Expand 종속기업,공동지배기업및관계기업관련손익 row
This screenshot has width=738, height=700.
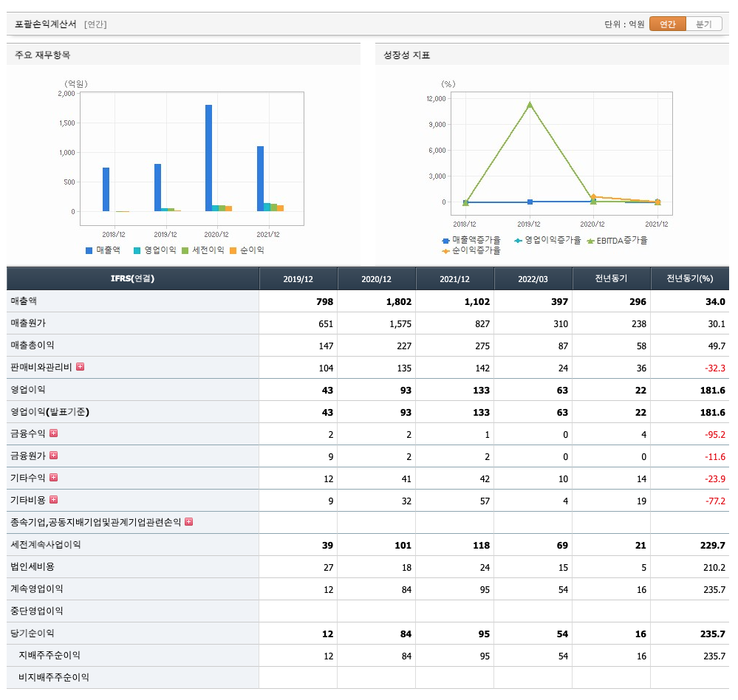[x=188, y=521]
